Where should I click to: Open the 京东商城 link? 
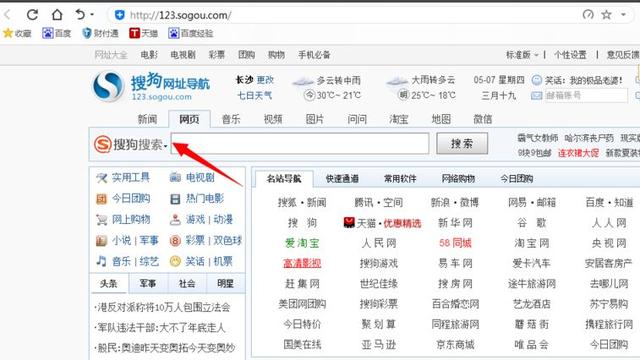point(455,345)
